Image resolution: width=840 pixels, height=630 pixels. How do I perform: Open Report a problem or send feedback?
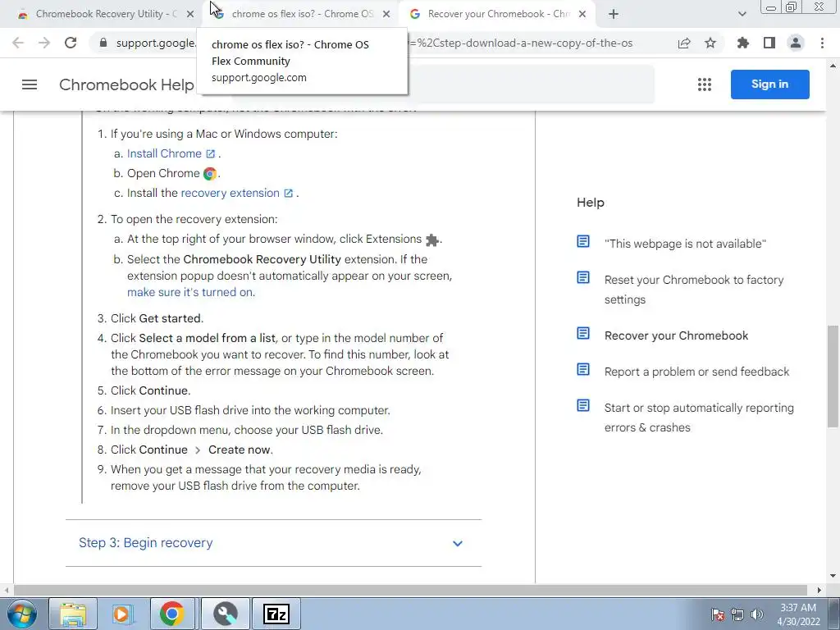(x=696, y=372)
